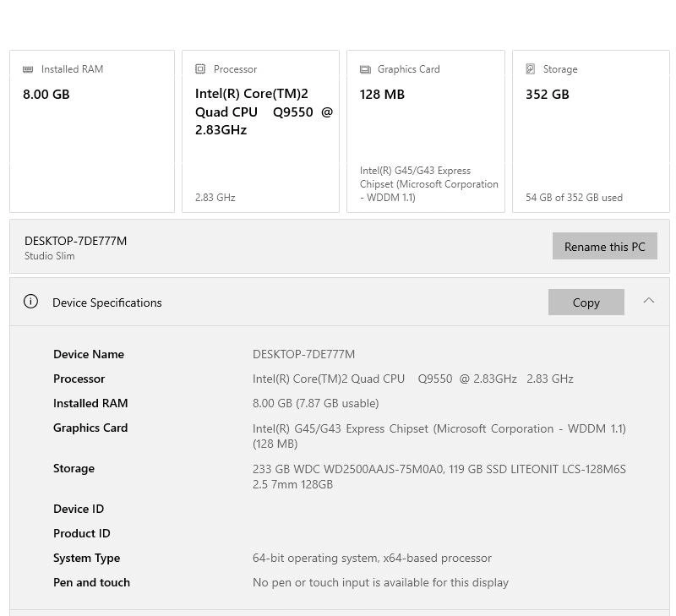Click the Storage drive icon
The image size is (676, 616).
coord(531,69)
